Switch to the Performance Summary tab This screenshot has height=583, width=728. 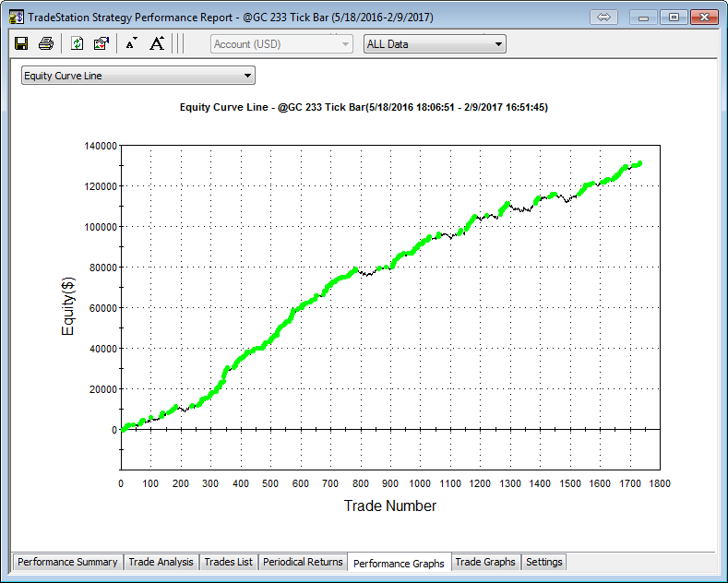click(67, 562)
